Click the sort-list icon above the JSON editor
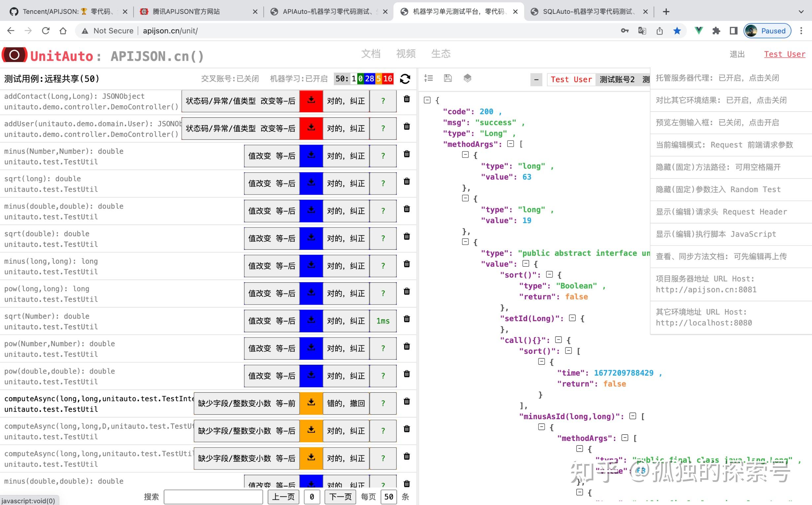The height and width of the screenshot is (505, 812). [x=428, y=78]
